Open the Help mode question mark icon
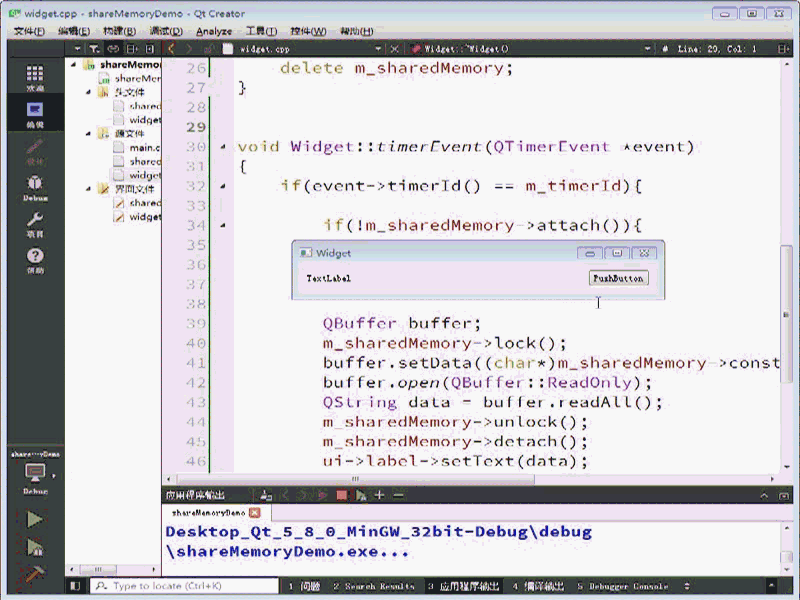The image size is (800, 600). [x=35, y=256]
